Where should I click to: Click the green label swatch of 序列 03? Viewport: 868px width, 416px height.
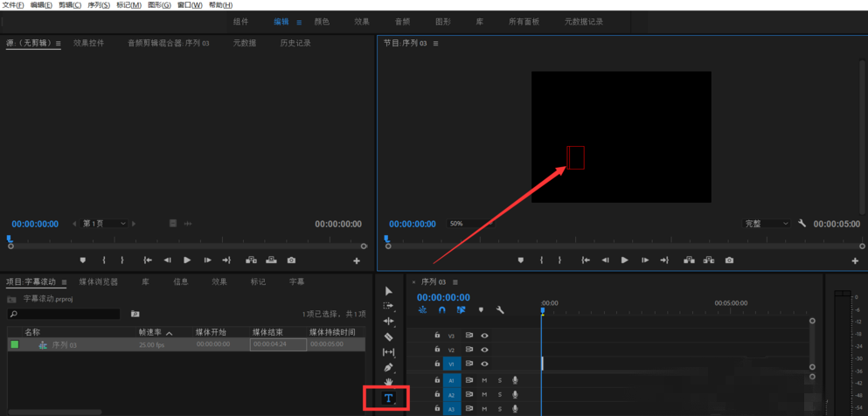[14, 344]
